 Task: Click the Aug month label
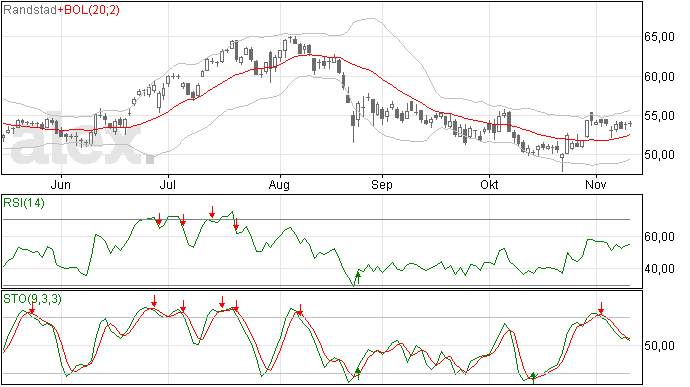[x=279, y=185]
